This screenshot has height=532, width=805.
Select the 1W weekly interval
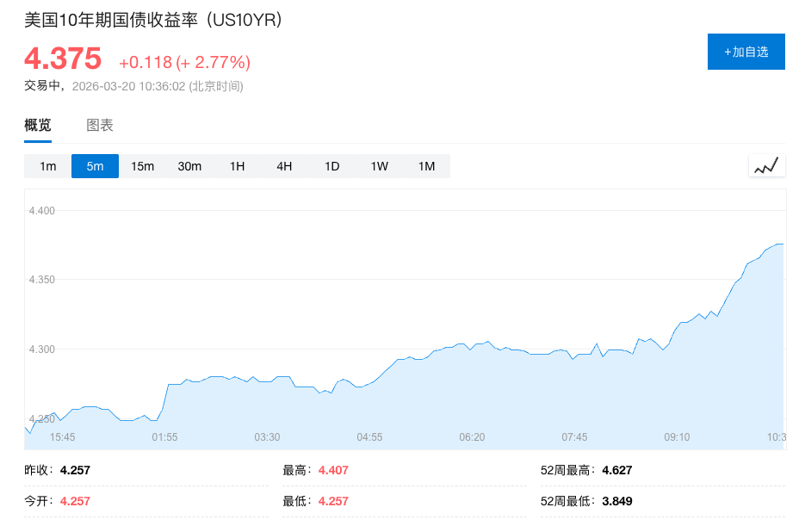click(379, 165)
